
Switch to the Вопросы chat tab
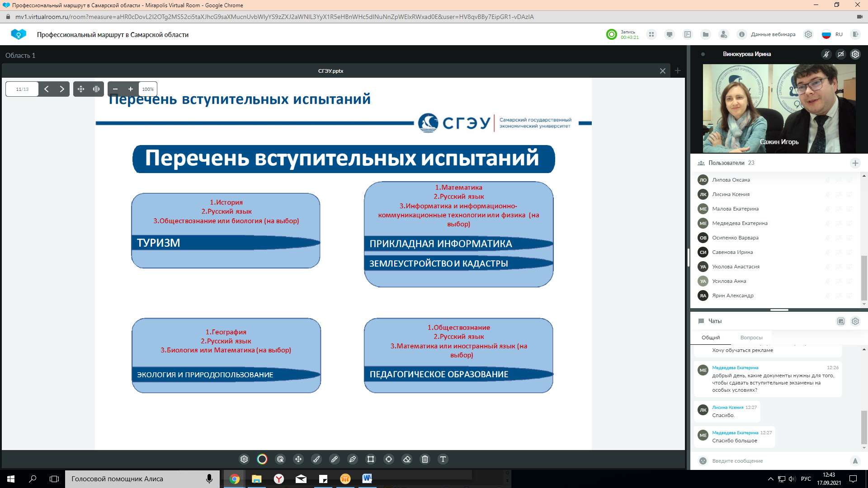(x=751, y=338)
